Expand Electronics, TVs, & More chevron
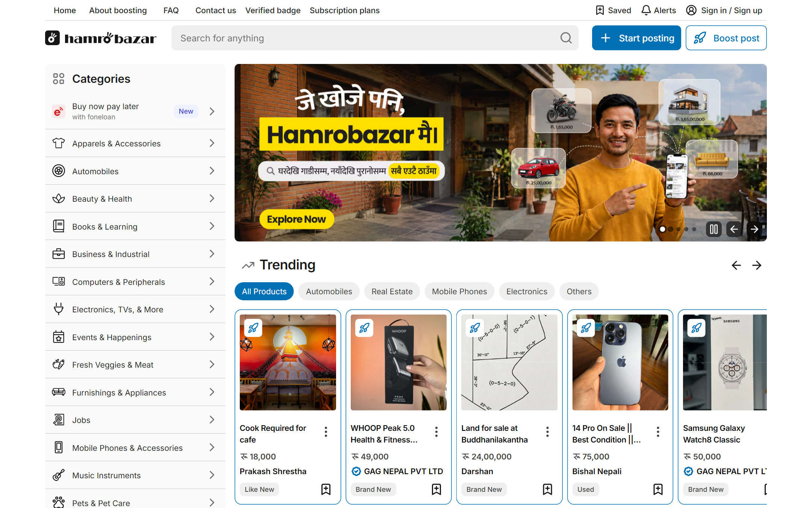 (212, 309)
